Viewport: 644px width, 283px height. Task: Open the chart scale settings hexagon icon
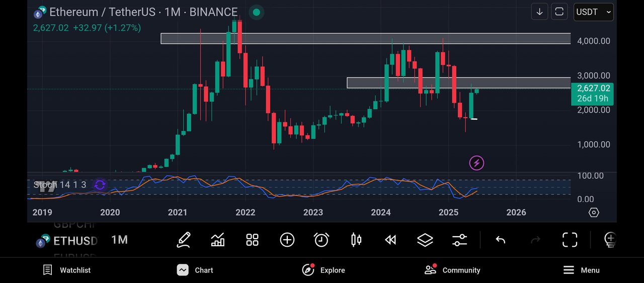click(594, 213)
